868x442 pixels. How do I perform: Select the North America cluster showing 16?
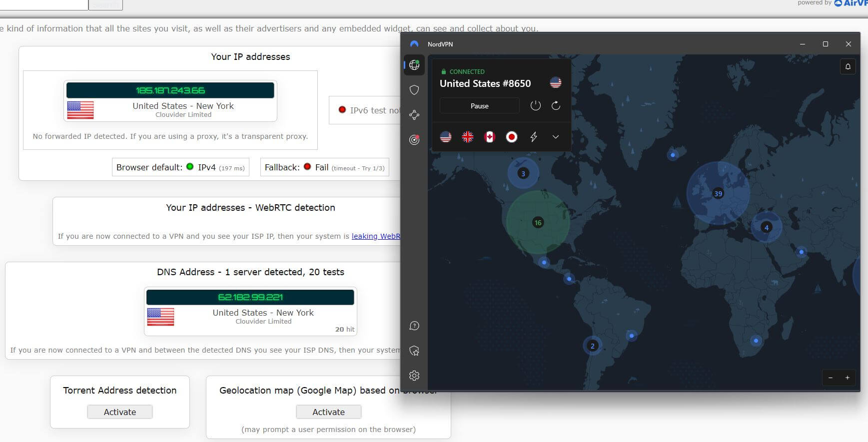click(x=538, y=223)
